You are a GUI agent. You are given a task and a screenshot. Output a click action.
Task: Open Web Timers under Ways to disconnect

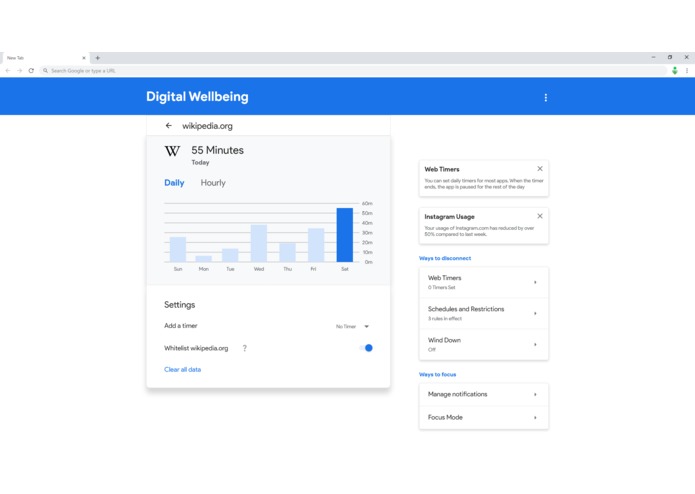coord(484,282)
